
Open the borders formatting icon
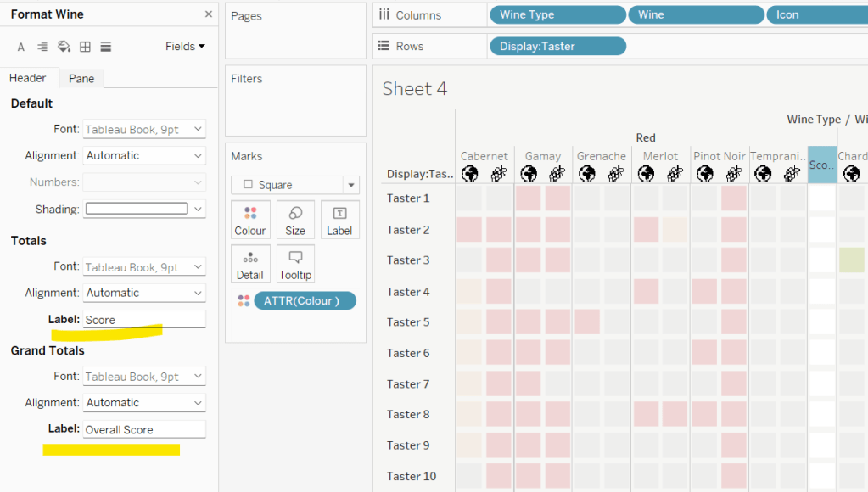pos(85,47)
